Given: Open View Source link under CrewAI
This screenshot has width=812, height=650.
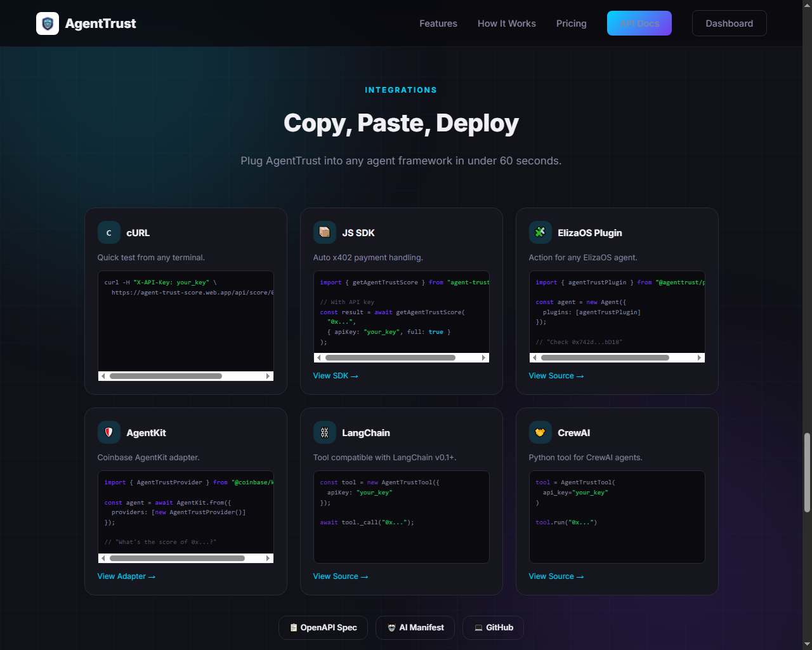Looking at the screenshot, I should click(x=556, y=576).
